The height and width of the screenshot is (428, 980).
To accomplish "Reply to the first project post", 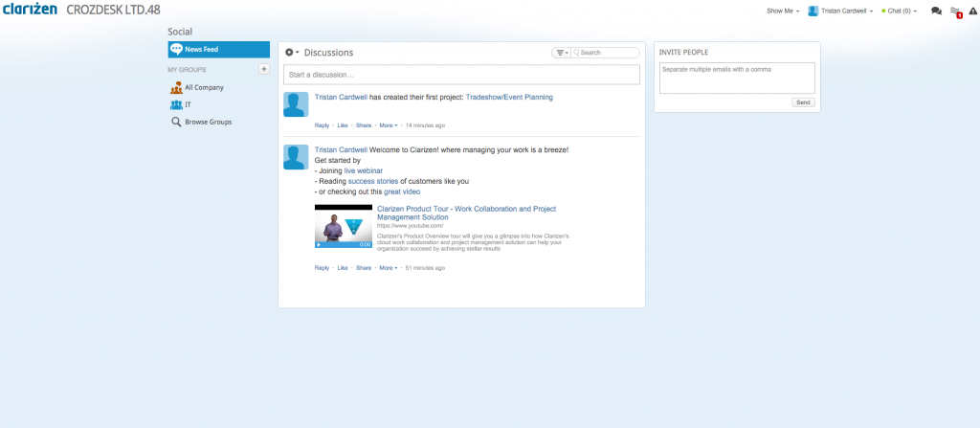I will coord(322,125).
